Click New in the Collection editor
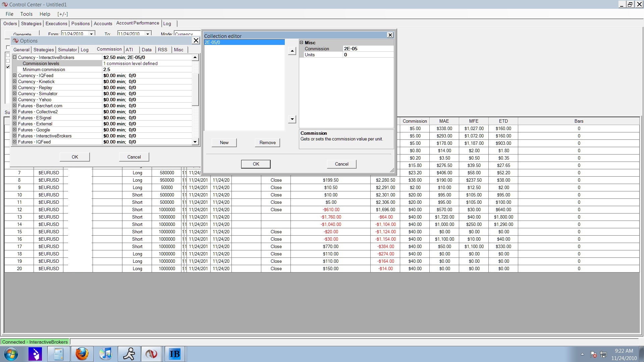The width and height of the screenshot is (644, 362). tap(224, 142)
